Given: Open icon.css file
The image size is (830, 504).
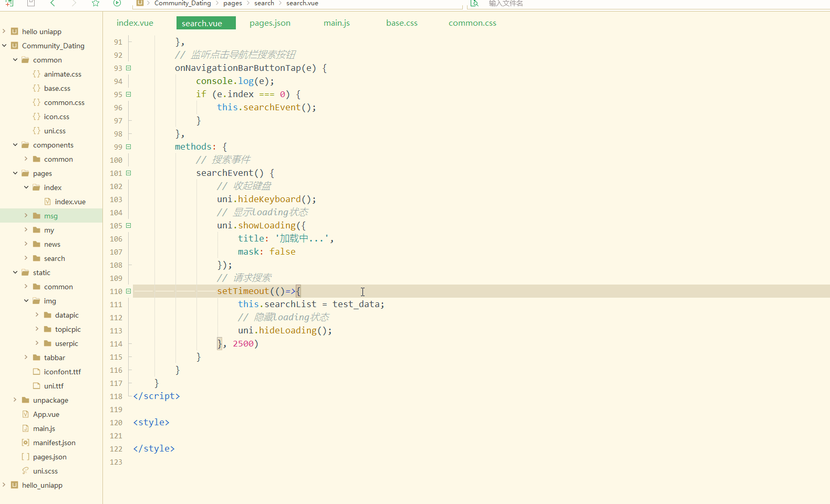Looking at the screenshot, I should coord(57,117).
